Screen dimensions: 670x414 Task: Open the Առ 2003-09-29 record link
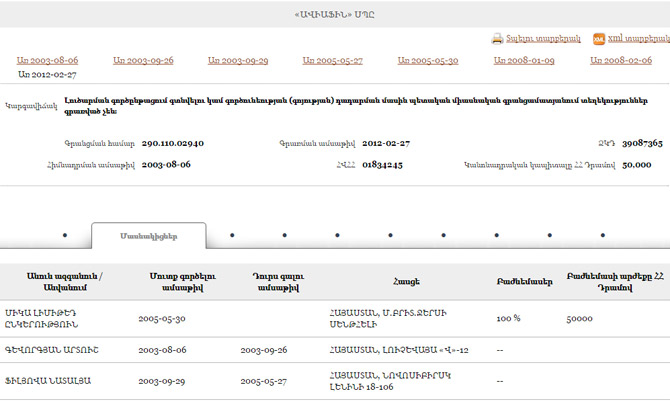(x=238, y=60)
